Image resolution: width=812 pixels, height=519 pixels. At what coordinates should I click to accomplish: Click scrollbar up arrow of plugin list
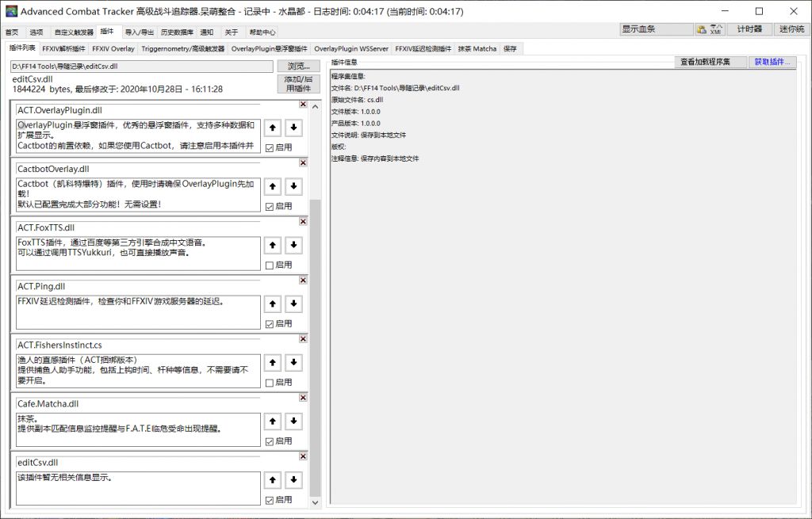316,107
